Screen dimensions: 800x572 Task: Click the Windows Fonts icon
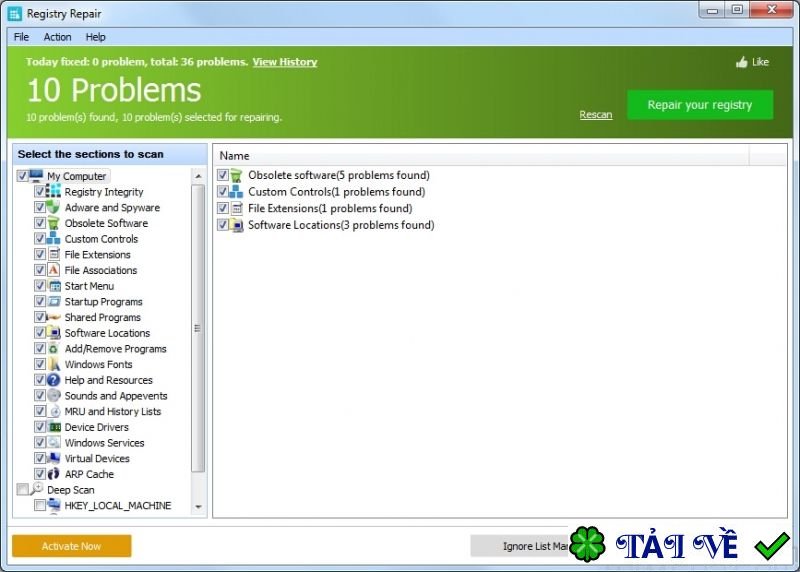(54, 364)
